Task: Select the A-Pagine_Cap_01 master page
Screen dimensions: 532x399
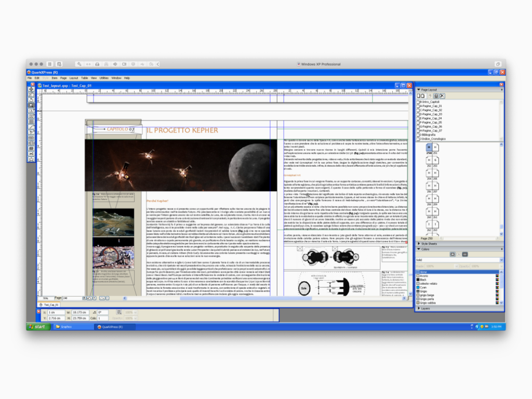Action: pos(429,106)
